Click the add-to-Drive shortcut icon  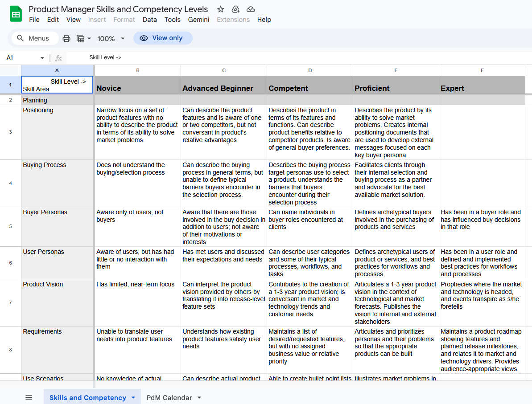(235, 9)
